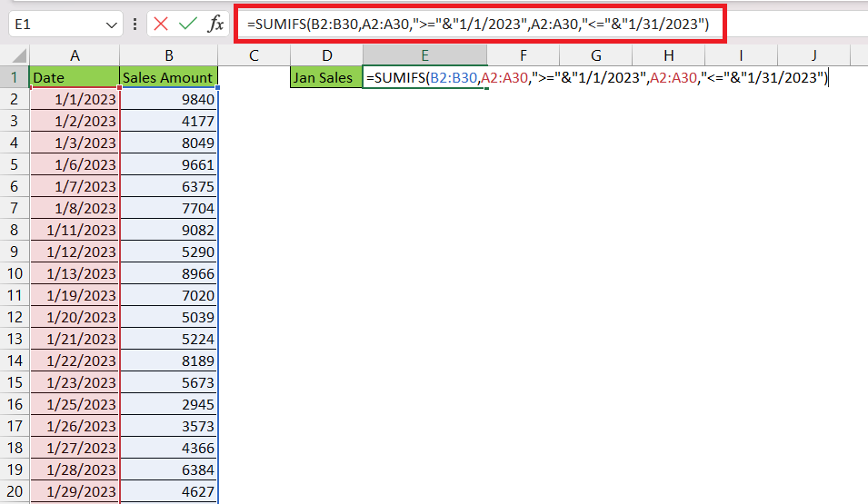Select column A header
Image resolution: width=868 pixels, height=504 pixels.
tap(75, 55)
